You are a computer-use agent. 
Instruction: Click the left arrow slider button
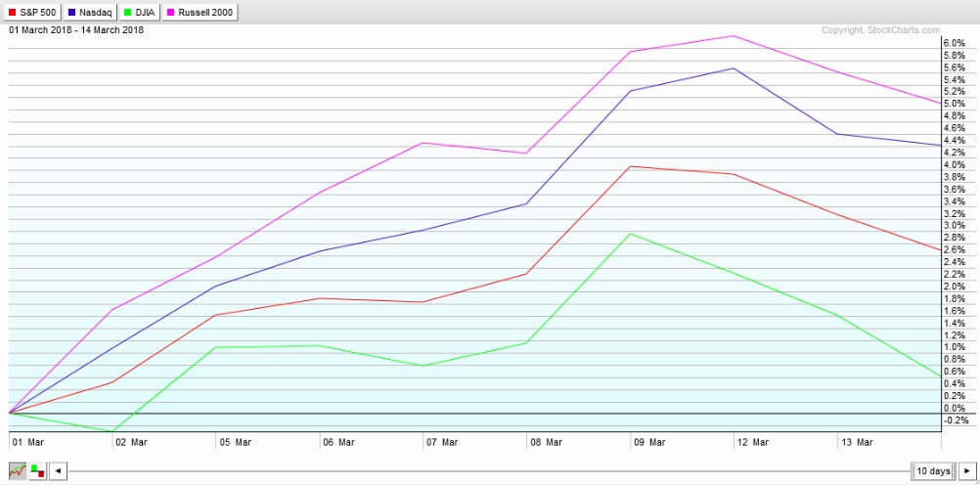click(58, 470)
